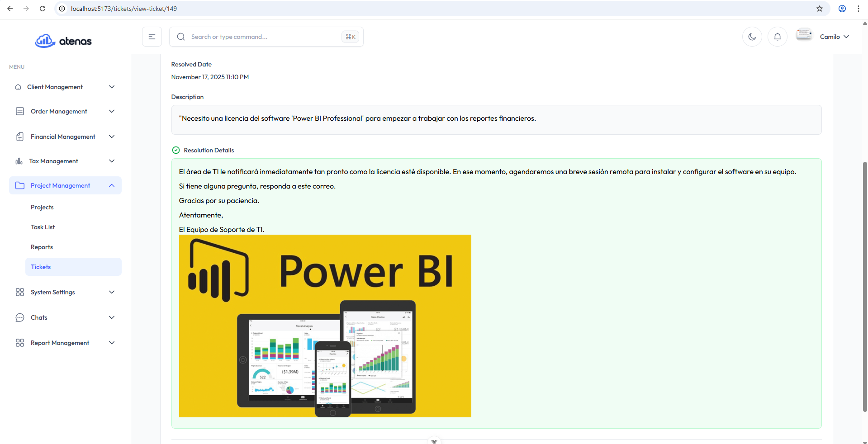
Task: Bookmark page with star icon
Action: tap(819, 9)
